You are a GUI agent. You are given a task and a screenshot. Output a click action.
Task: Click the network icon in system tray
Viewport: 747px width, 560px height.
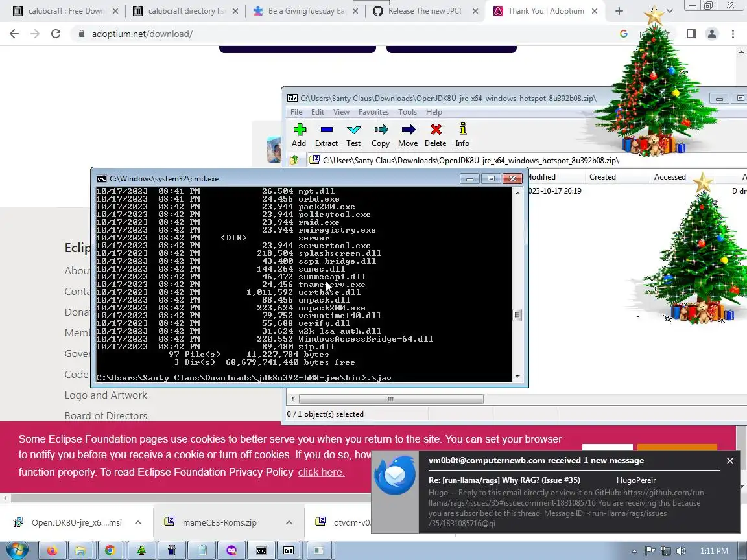click(x=665, y=550)
